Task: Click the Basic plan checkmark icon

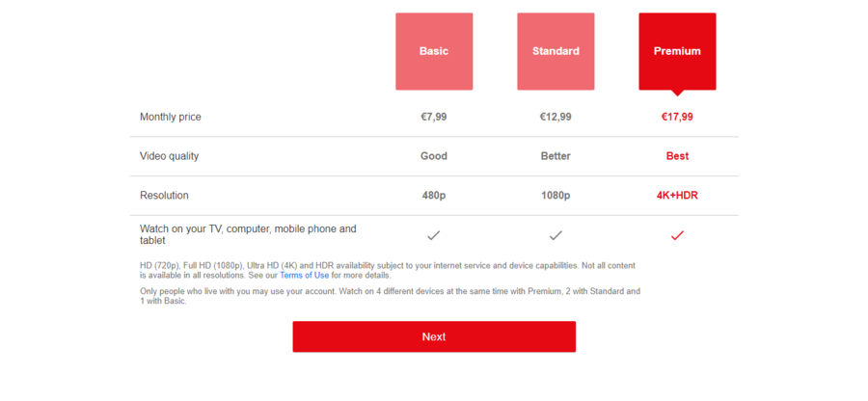Action: tap(434, 235)
